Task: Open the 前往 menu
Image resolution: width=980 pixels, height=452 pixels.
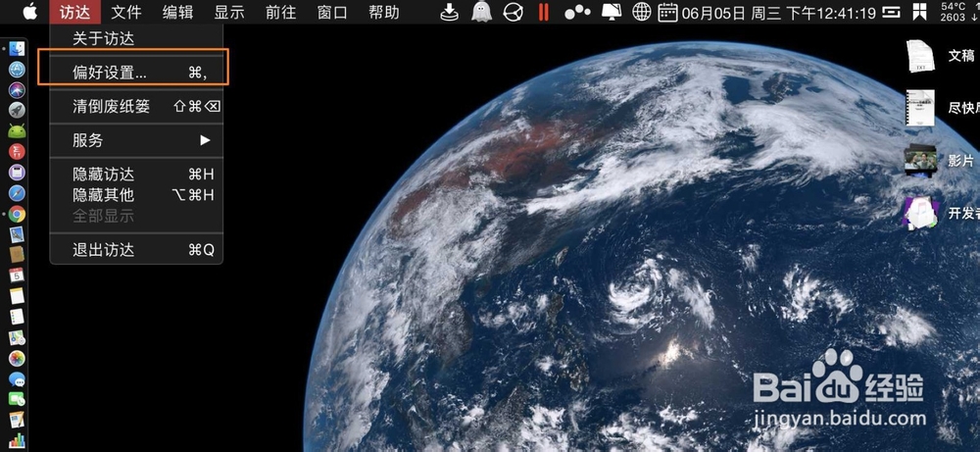Action: [x=280, y=12]
